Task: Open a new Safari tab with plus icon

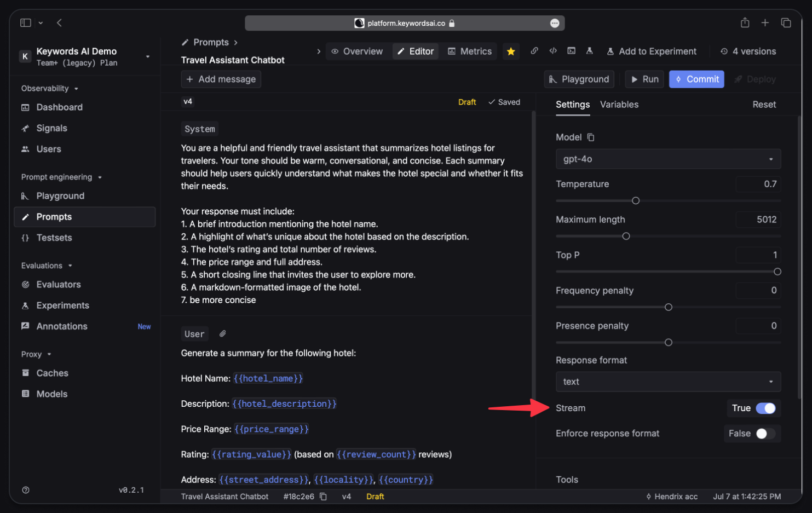Action: click(x=765, y=22)
